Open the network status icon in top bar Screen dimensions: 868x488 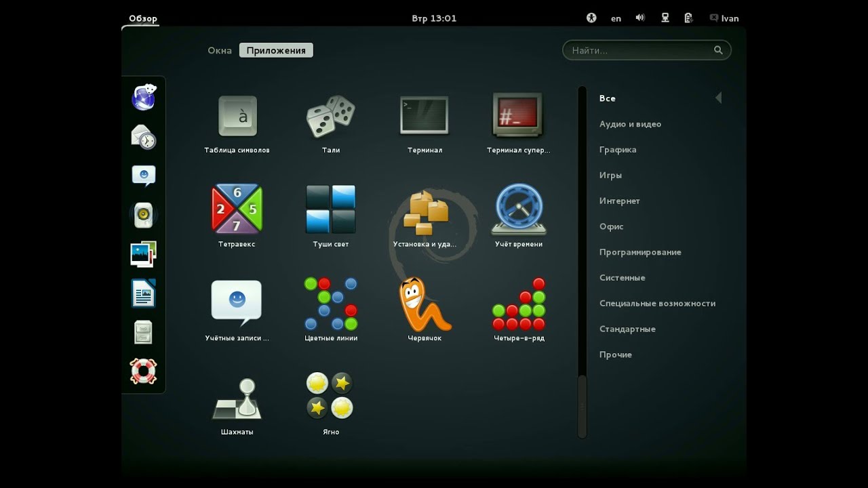[665, 18]
